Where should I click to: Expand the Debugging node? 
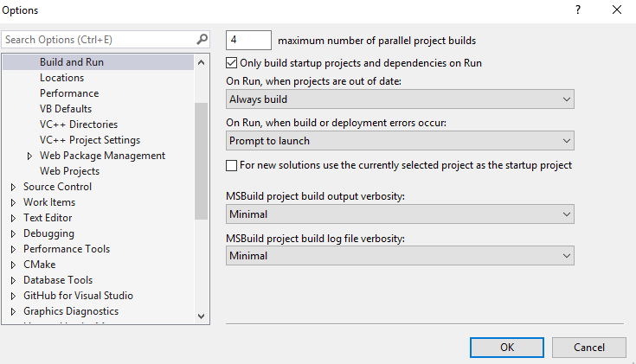[x=13, y=233]
